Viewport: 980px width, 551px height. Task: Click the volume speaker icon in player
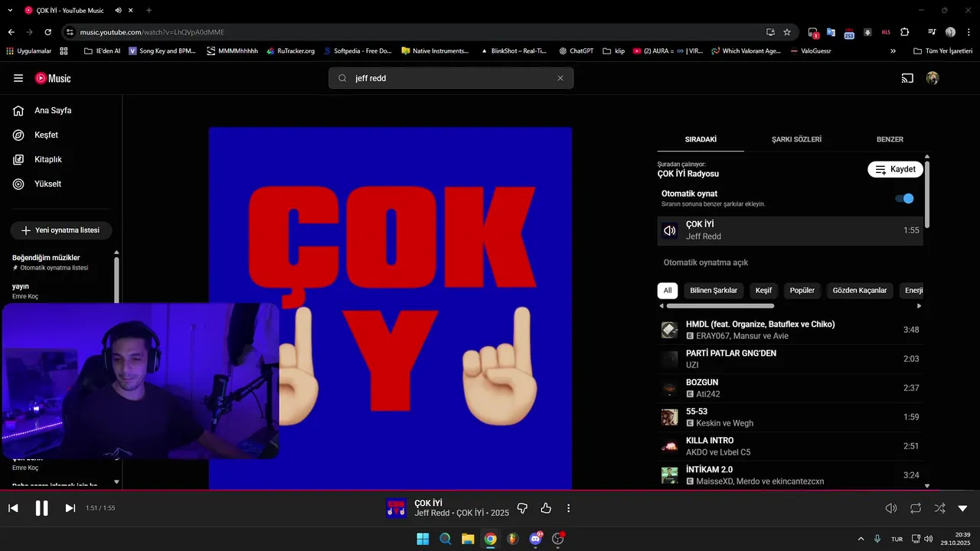891,508
